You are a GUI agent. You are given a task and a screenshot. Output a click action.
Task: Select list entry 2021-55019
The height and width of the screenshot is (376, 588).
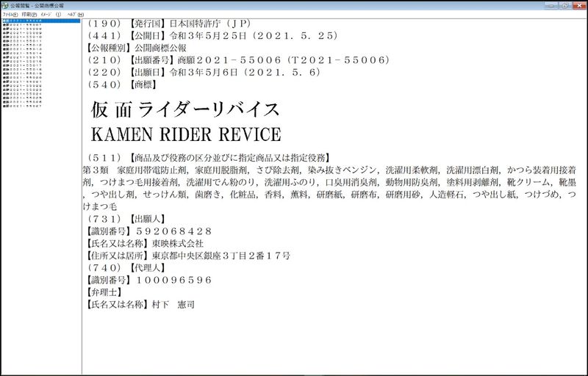pos(22,73)
